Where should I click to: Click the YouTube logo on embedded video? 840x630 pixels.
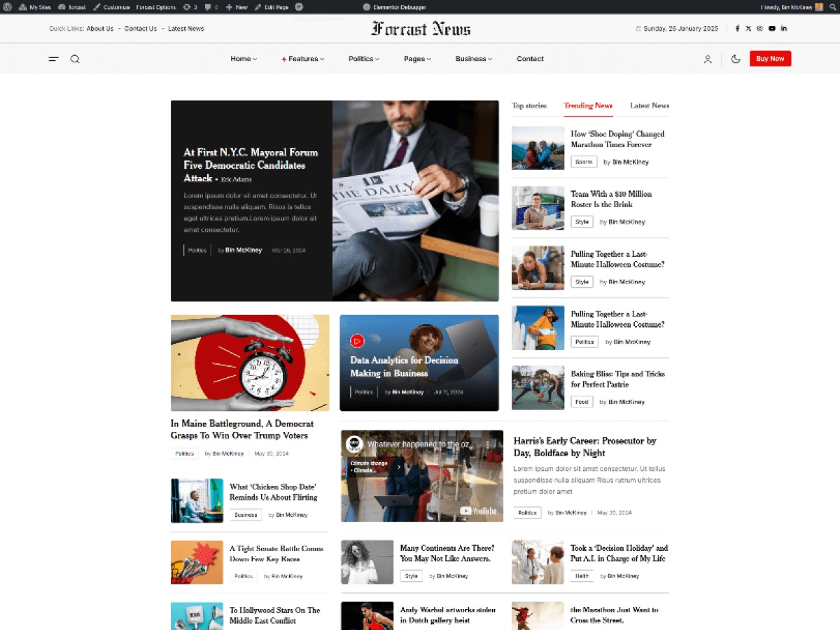tap(478, 511)
